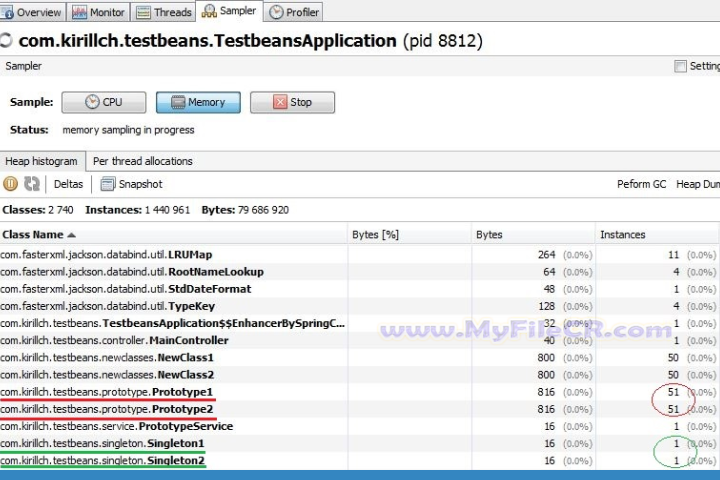720x480 pixels.
Task: Click the red X icon on Stop
Action: click(x=279, y=102)
